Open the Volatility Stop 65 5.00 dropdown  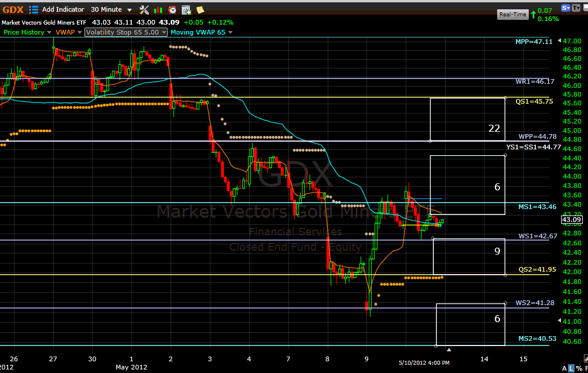126,32
